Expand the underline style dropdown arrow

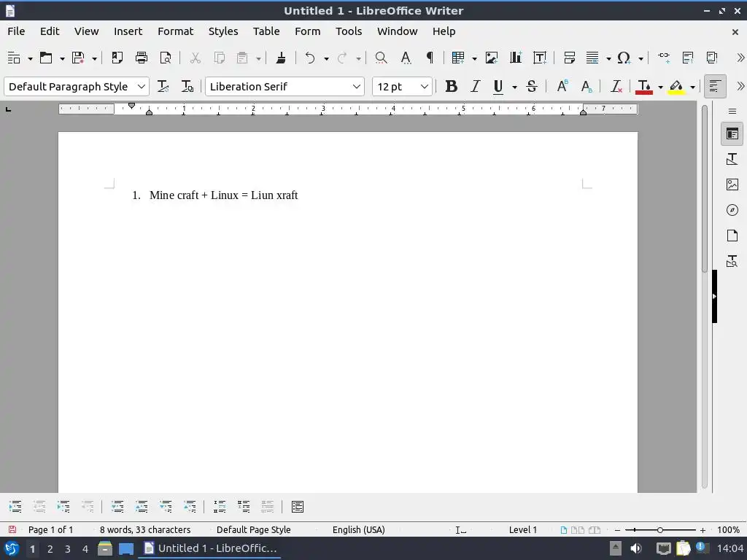coord(514,87)
